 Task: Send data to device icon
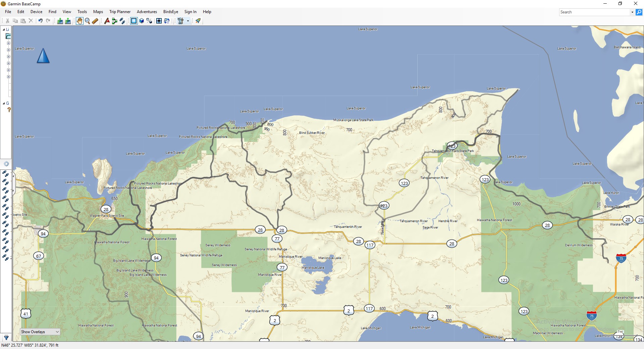coord(60,21)
